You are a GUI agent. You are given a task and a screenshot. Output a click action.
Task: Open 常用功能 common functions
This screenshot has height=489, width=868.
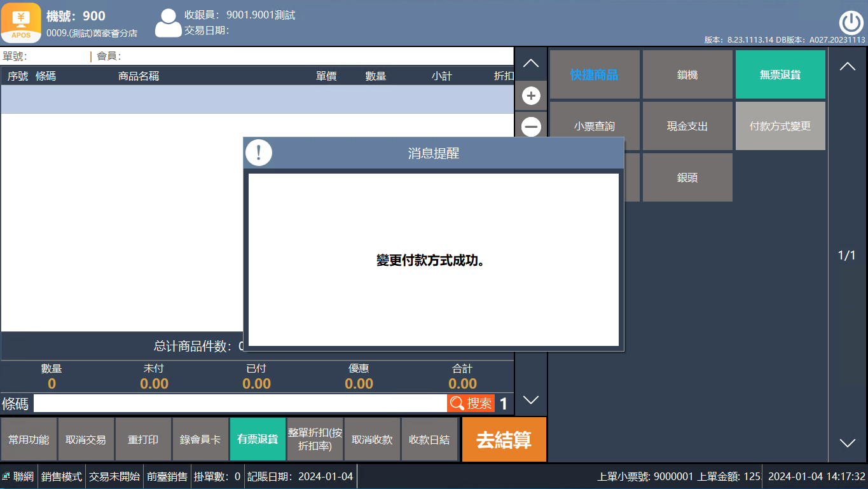point(29,439)
